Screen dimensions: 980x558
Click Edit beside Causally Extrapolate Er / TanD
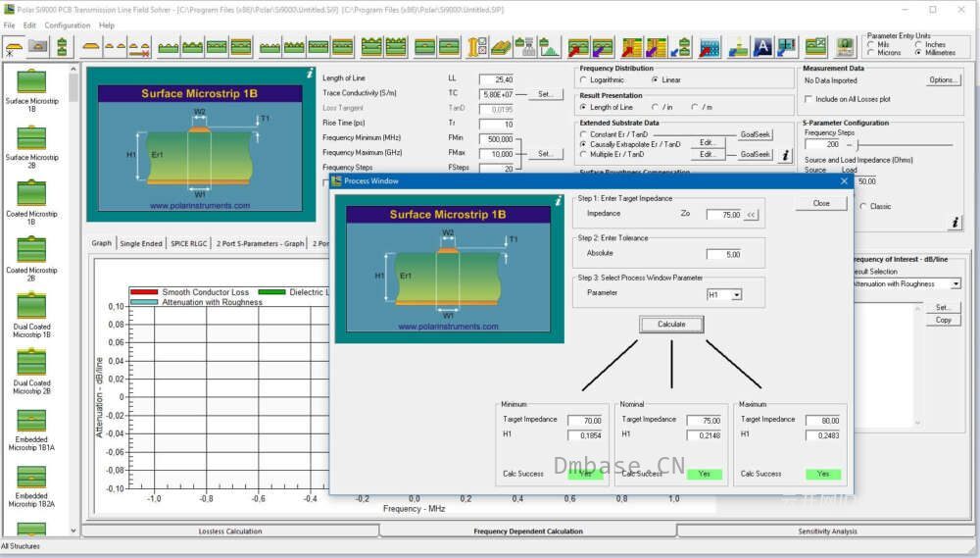707,142
